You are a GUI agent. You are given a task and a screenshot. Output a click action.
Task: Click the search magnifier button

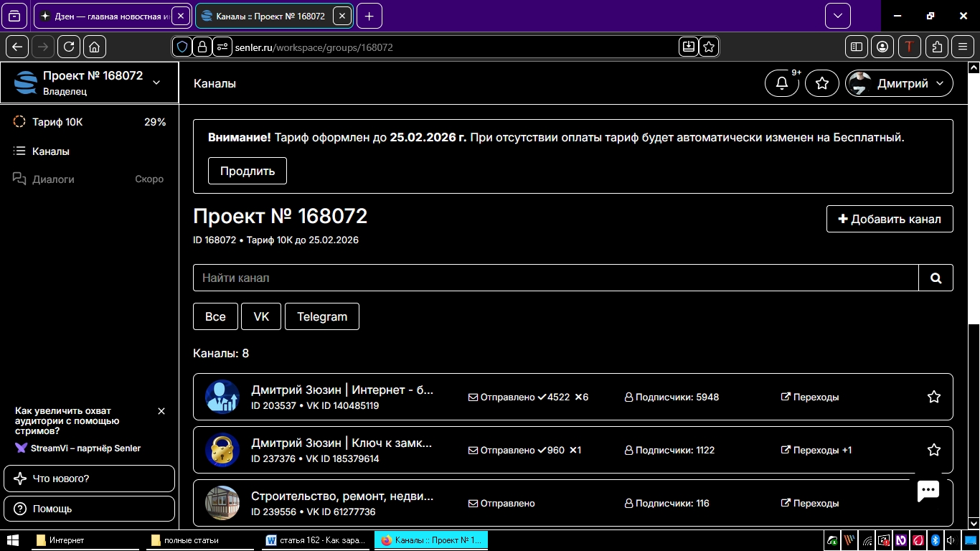point(936,278)
